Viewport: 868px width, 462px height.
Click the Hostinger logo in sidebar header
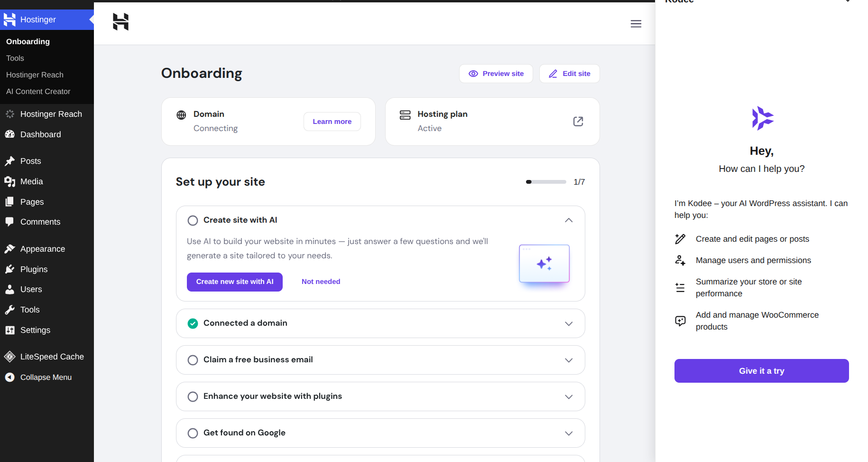click(9, 19)
